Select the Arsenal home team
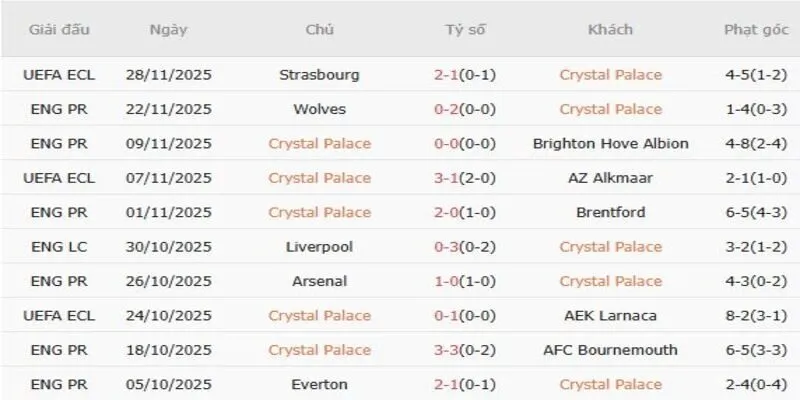The height and width of the screenshot is (400, 800). coord(319,281)
